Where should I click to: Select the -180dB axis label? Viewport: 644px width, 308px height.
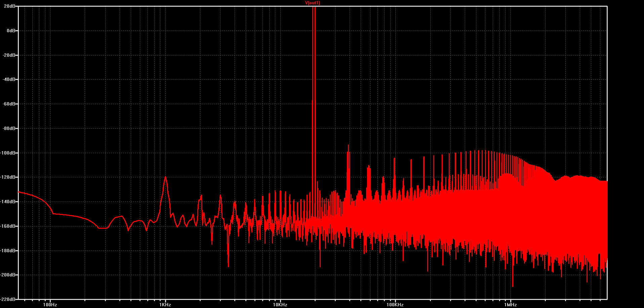[x=8, y=251]
